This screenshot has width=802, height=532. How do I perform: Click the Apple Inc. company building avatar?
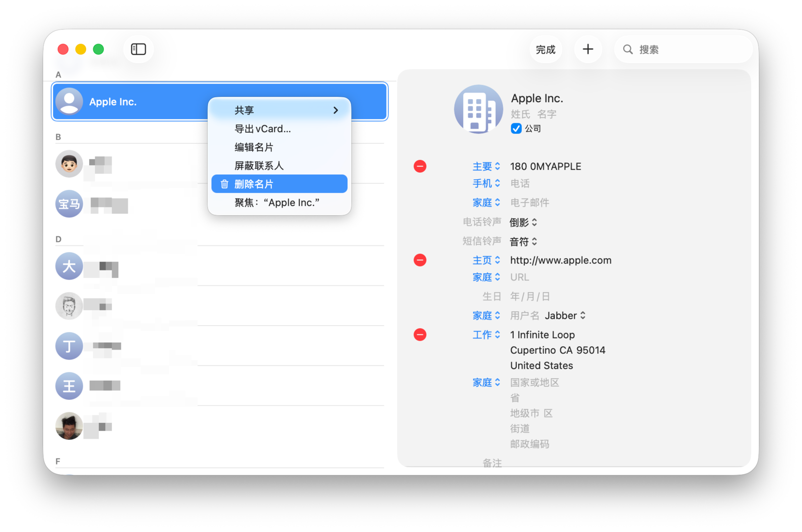(x=478, y=109)
